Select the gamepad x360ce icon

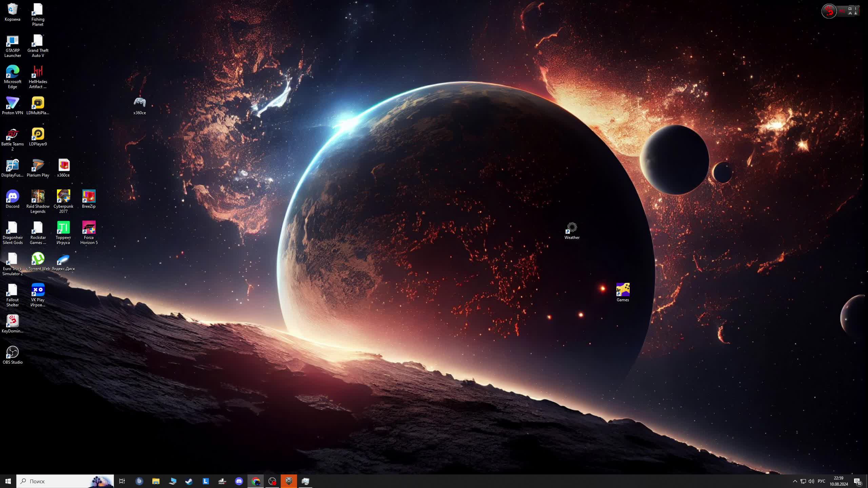click(x=139, y=102)
